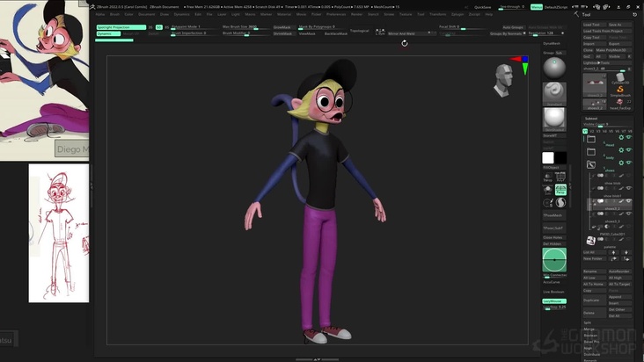Expand the head subtool folder
The image size is (644, 362).
tap(591, 139)
